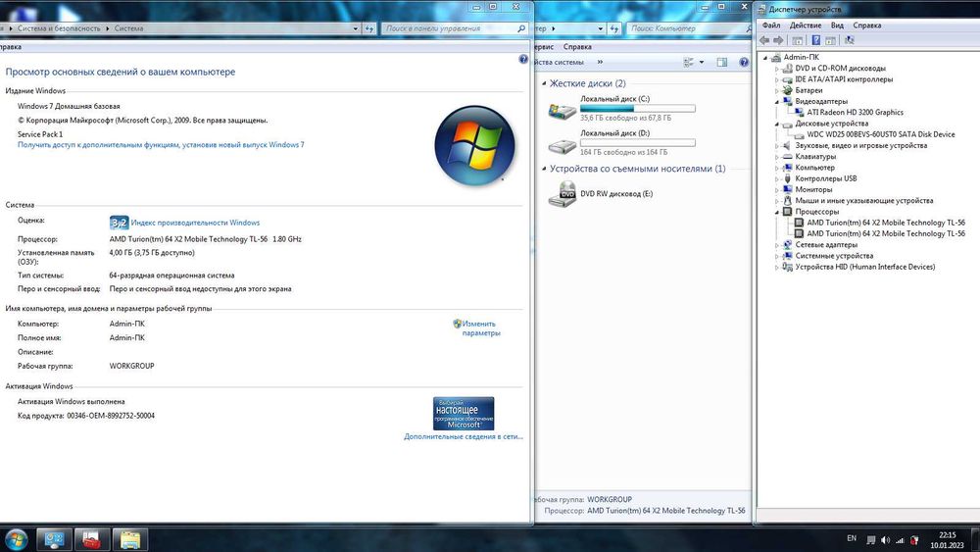
Task: Click ATI Radeon HD 3200 Graphics icon
Action: 799,113
